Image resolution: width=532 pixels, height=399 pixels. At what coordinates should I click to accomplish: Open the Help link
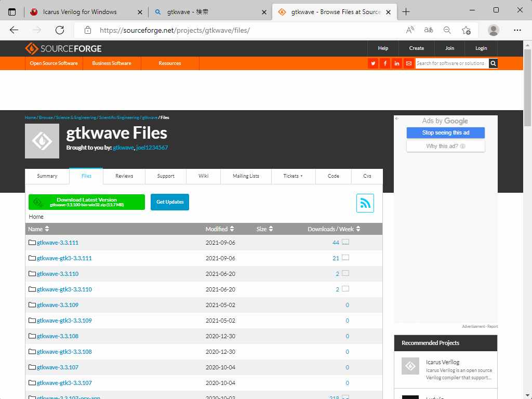[x=383, y=48]
